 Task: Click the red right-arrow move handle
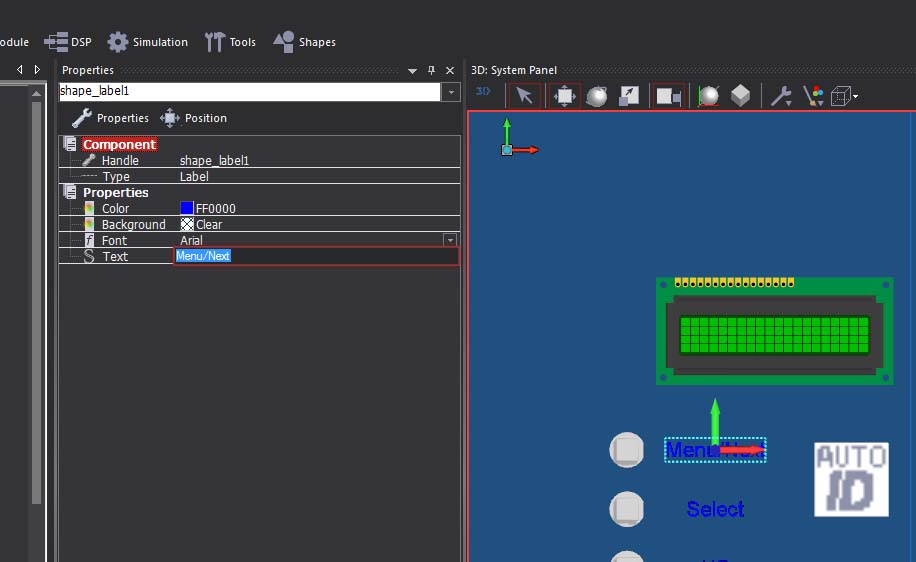(743, 450)
